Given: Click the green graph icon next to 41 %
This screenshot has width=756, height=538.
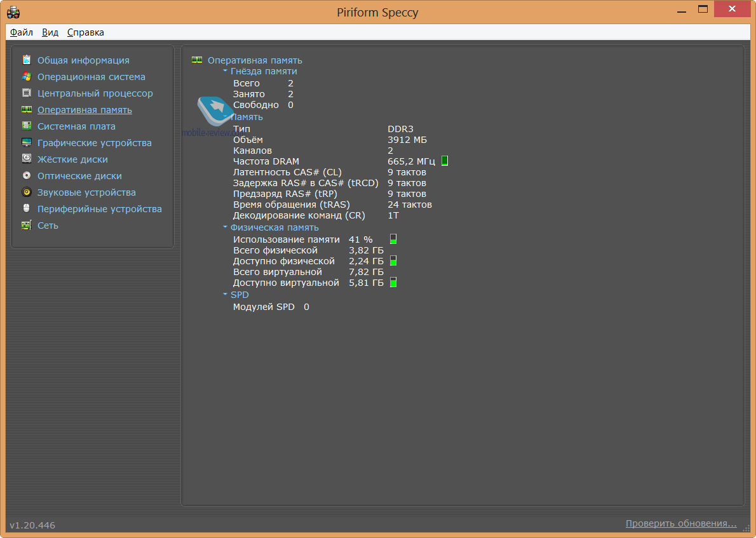Looking at the screenshot, I should pos(393,239).
